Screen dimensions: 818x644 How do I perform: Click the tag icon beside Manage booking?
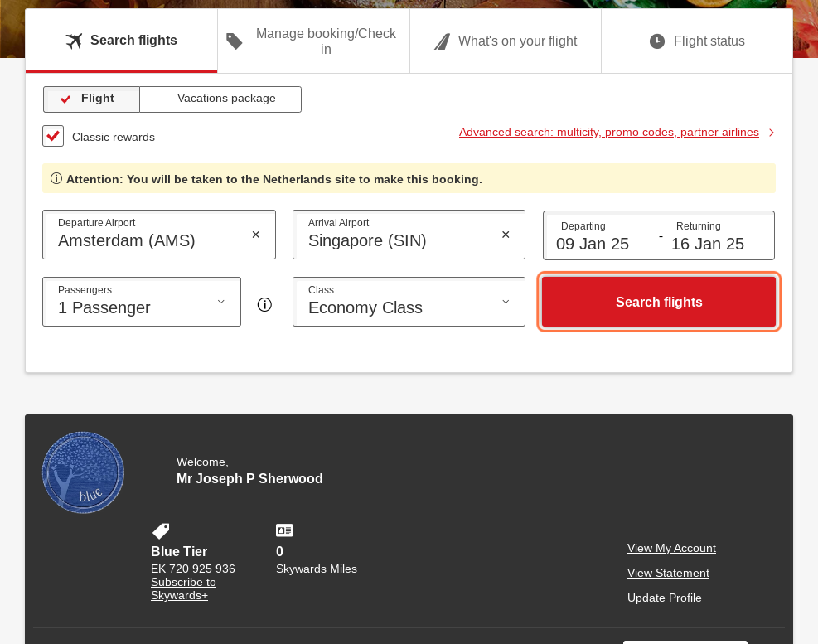[x=235, y=41]
